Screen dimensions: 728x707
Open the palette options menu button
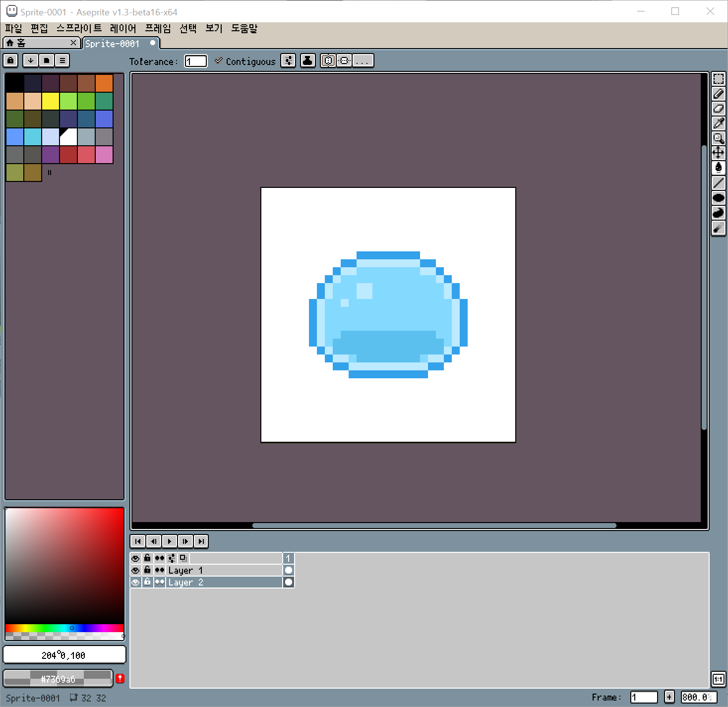coord(62,60)
